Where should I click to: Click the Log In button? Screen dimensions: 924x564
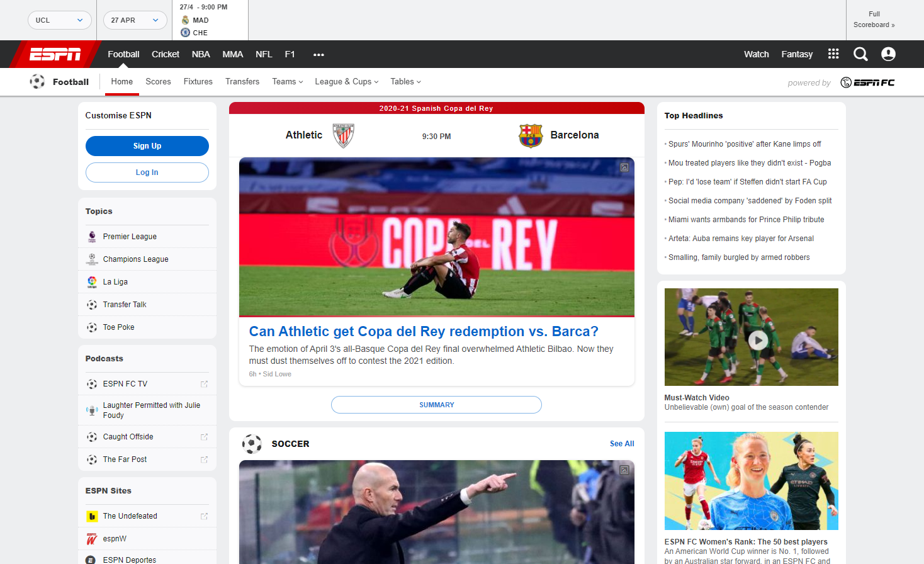(x=147, y=172)
